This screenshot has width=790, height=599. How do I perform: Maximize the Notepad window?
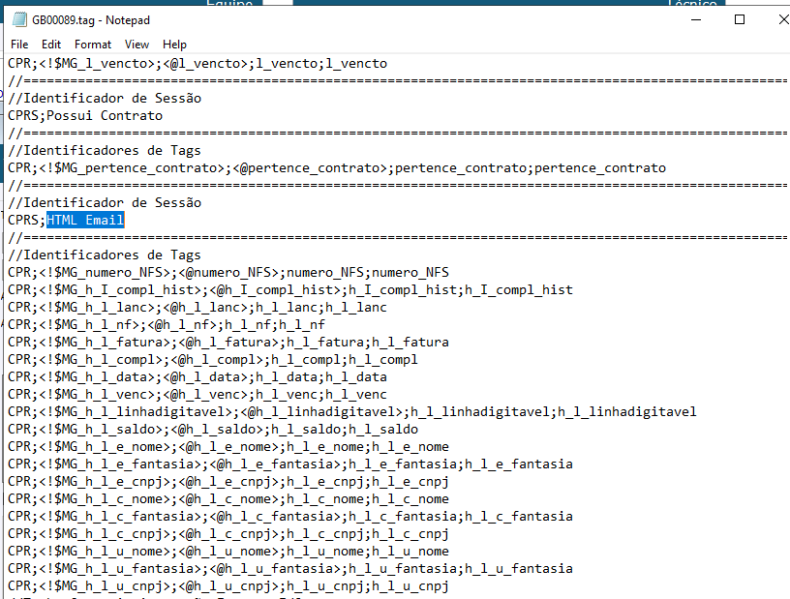[739, 20]
